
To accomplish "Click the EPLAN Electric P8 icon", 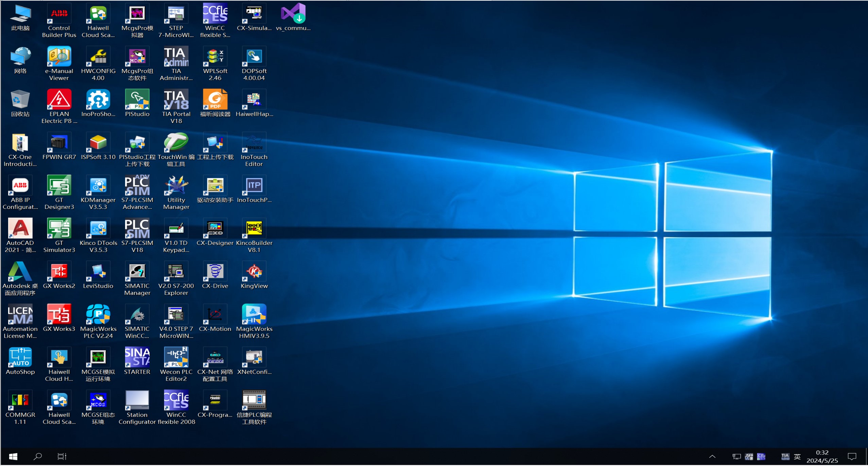I will point(59,106).
